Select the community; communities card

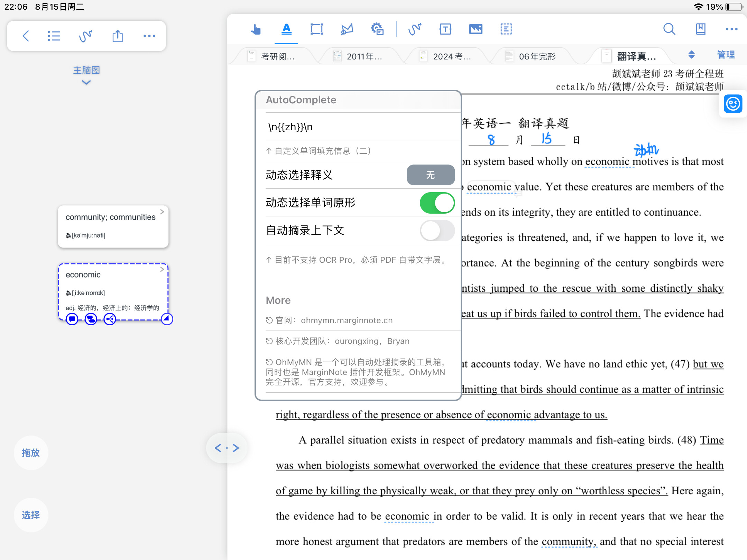113,226
